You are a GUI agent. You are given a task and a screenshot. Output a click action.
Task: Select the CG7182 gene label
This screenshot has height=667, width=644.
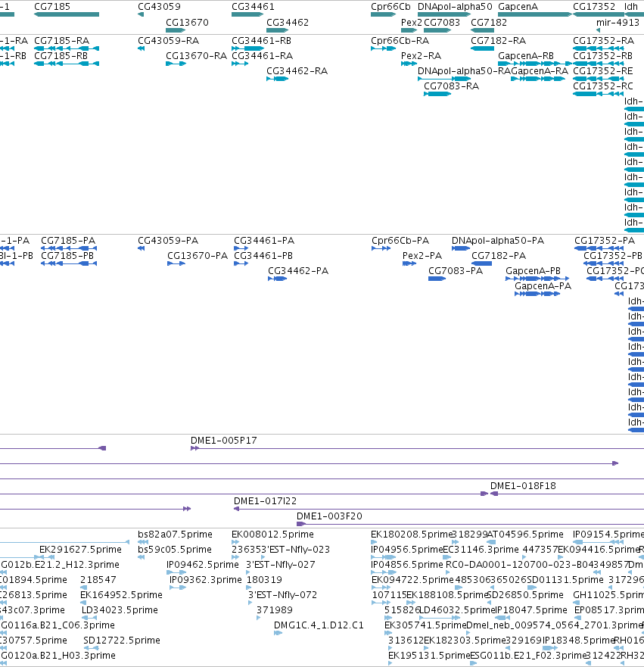(x=489, y=23)
